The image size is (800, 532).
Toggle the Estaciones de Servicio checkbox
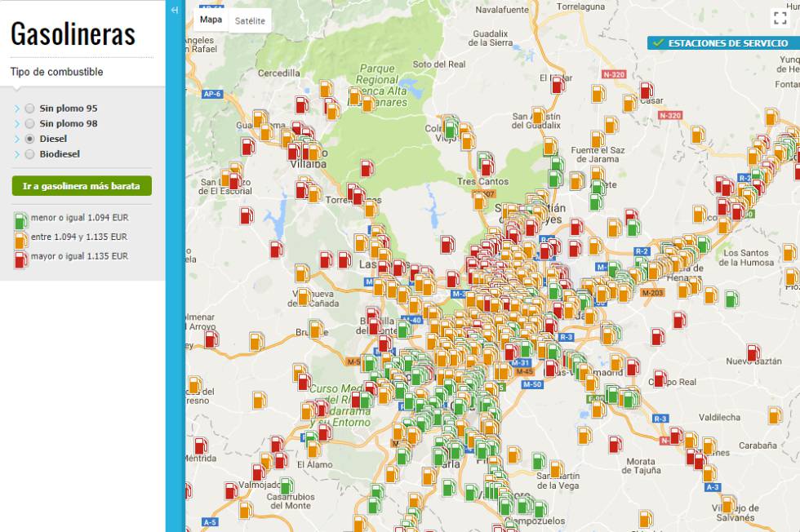pyautogui.click(x=658, y=43)
